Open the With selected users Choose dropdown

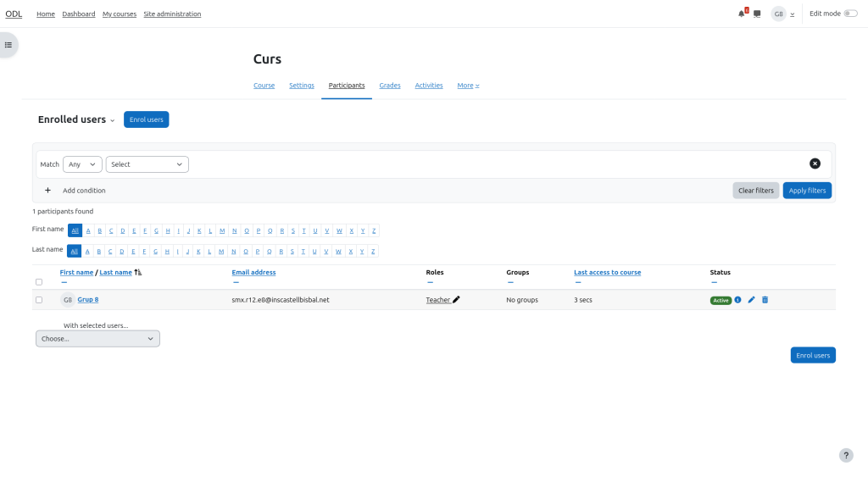tap(97, 338)
